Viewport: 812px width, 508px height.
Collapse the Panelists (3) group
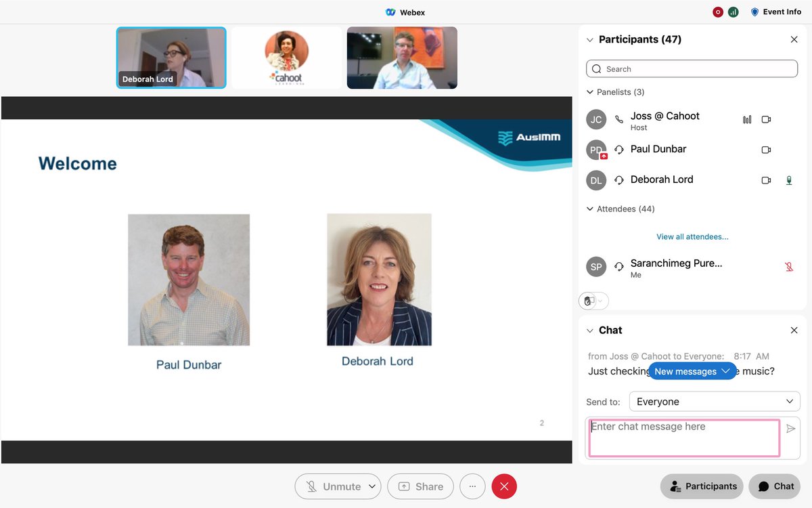pos(590,92)
